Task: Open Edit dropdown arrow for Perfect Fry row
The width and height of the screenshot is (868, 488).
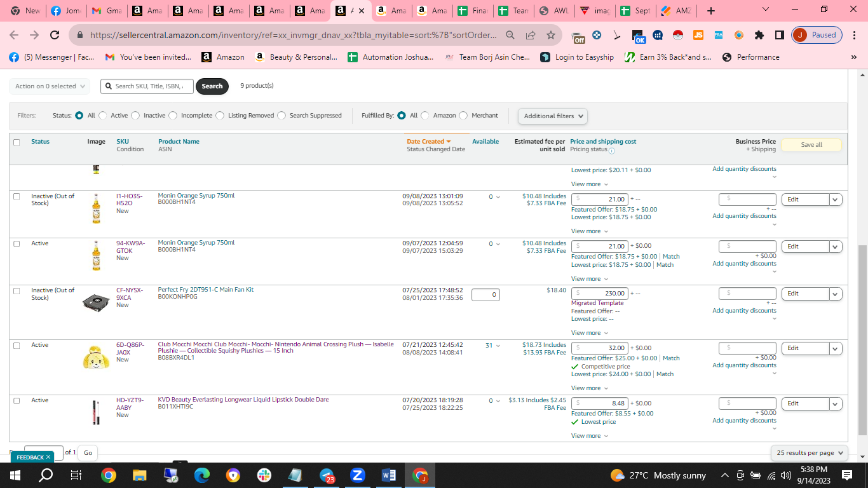Action: point(836,294)
